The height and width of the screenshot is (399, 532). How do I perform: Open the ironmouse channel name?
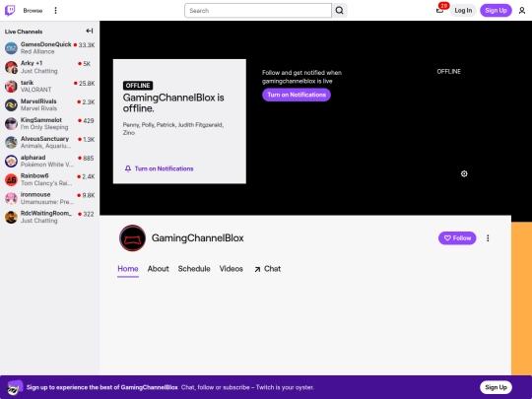pyautogui.click(x=35, y=194)
